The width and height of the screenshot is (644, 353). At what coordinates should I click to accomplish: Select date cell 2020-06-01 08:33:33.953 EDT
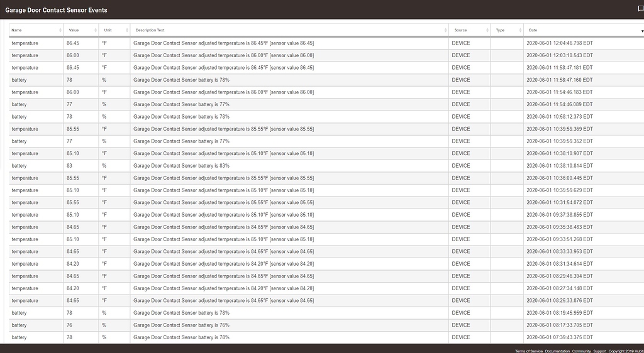point(559,251)
